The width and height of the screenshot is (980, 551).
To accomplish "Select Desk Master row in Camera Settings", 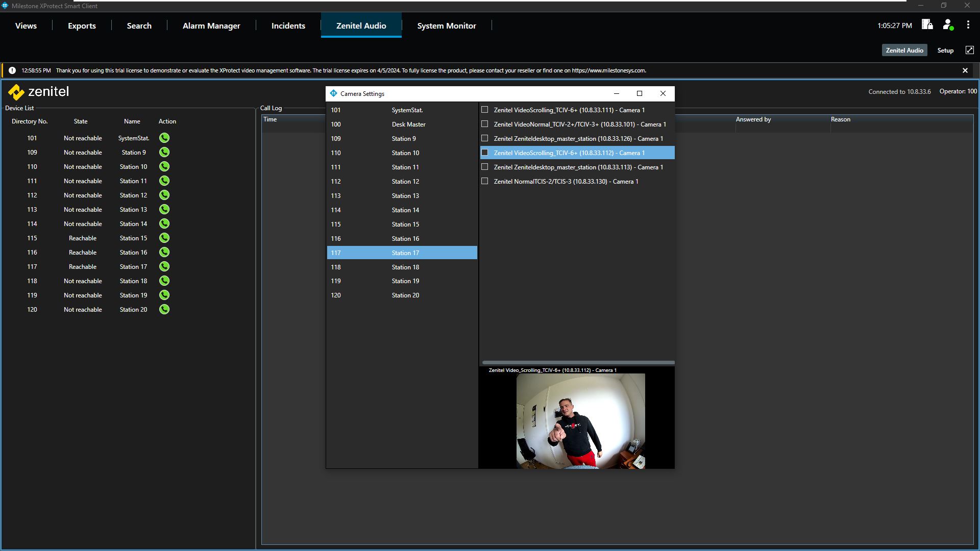I will [402, 124].
